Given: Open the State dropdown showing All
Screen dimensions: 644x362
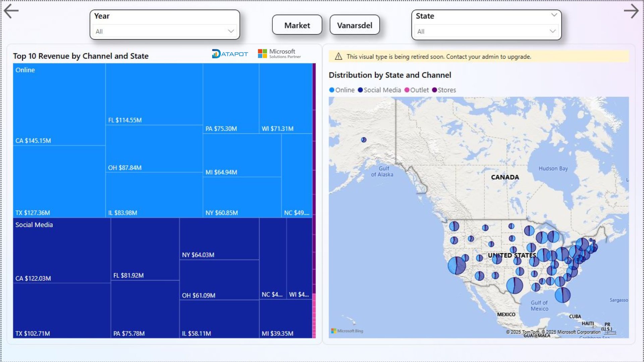Looking at the screenshot, I should [486, 31].
